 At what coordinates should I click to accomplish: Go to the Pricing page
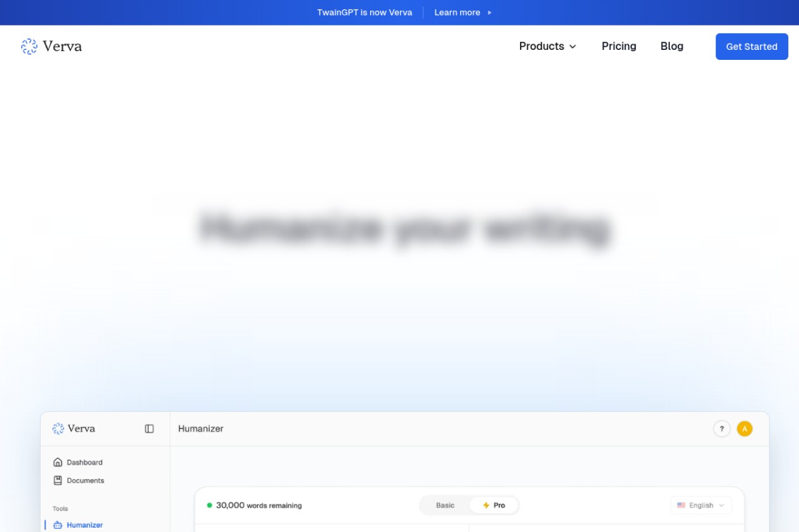[x=619, y=46]
